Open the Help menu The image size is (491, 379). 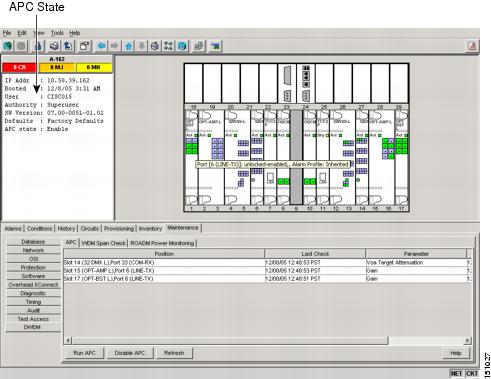(75, 33)
